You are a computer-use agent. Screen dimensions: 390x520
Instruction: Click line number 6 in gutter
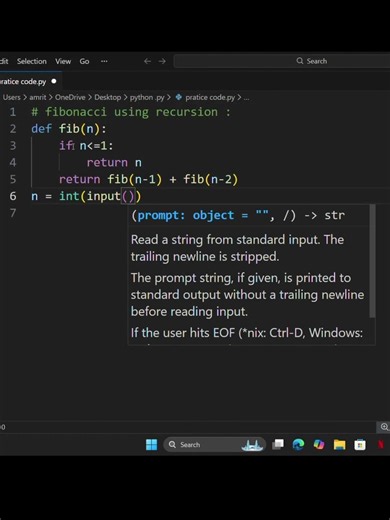click(x=13, y=196)
